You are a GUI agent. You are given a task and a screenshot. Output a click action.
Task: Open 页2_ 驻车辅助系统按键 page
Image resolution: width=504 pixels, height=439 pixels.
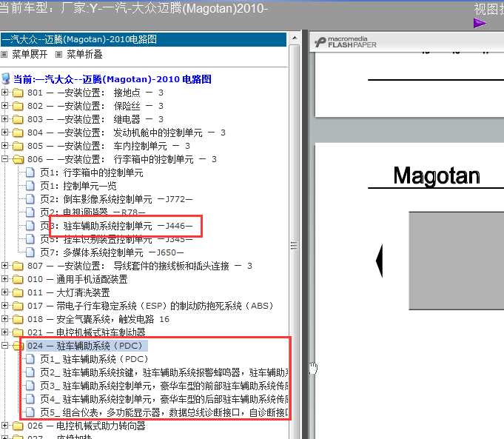(164, 372)
